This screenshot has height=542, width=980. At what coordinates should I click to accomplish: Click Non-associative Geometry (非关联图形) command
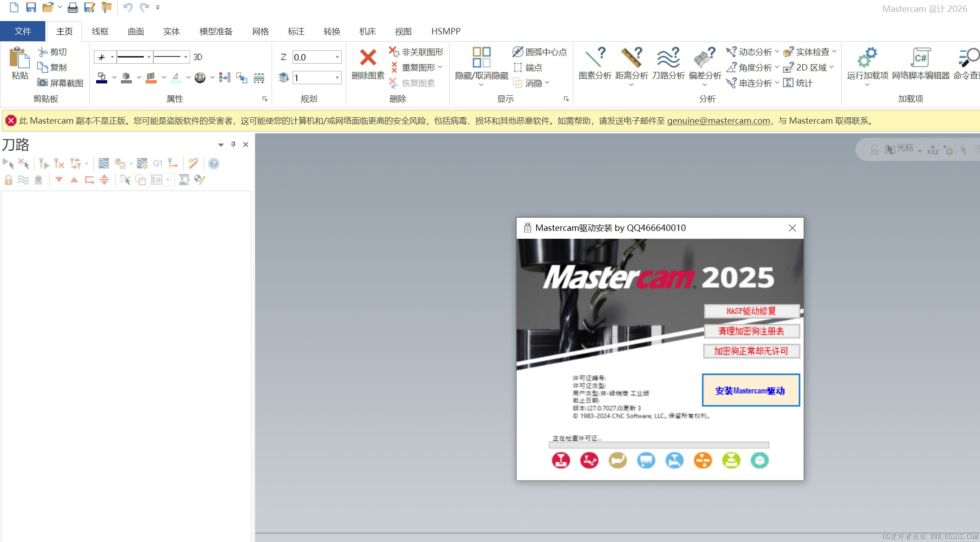416,52
